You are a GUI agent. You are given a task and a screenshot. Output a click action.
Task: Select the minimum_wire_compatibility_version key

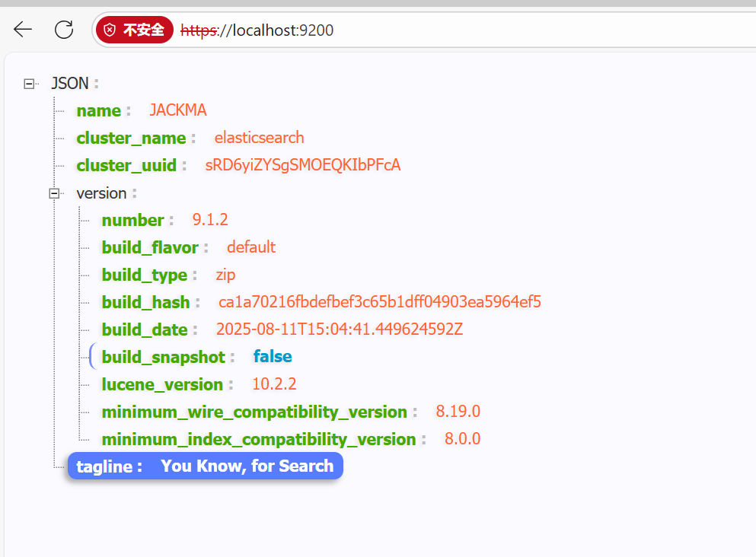pos(254,412)
